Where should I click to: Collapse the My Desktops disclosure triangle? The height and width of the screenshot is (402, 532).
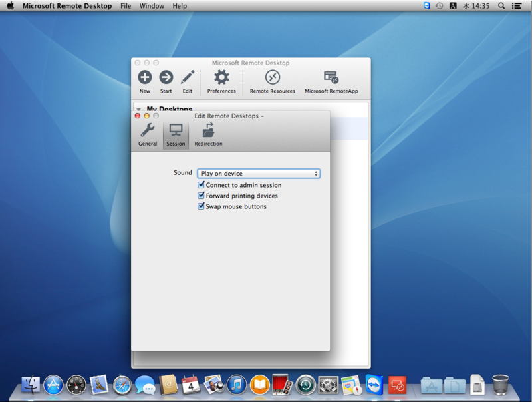138,109
